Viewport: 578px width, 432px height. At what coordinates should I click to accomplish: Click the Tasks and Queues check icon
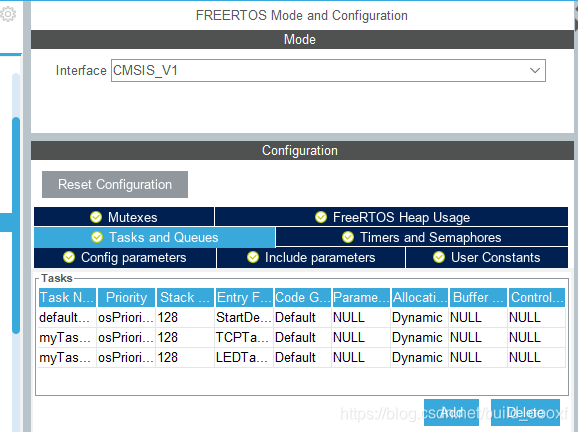97,237
